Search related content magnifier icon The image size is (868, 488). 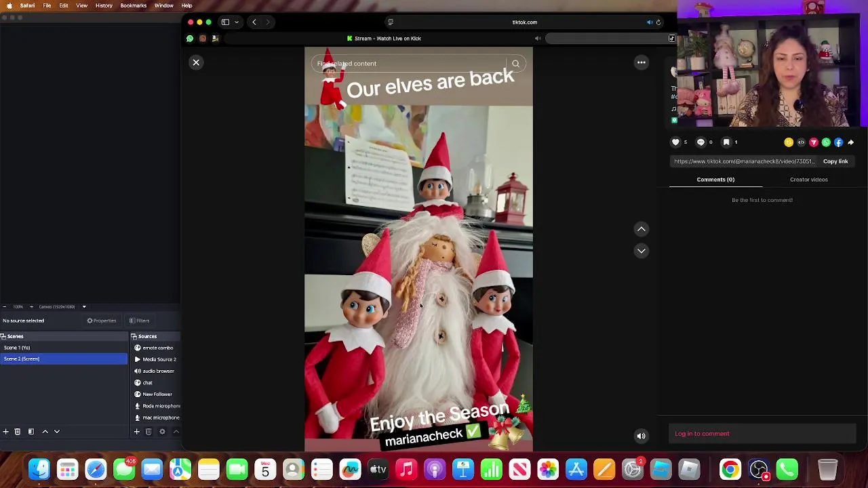click(515, 64)
